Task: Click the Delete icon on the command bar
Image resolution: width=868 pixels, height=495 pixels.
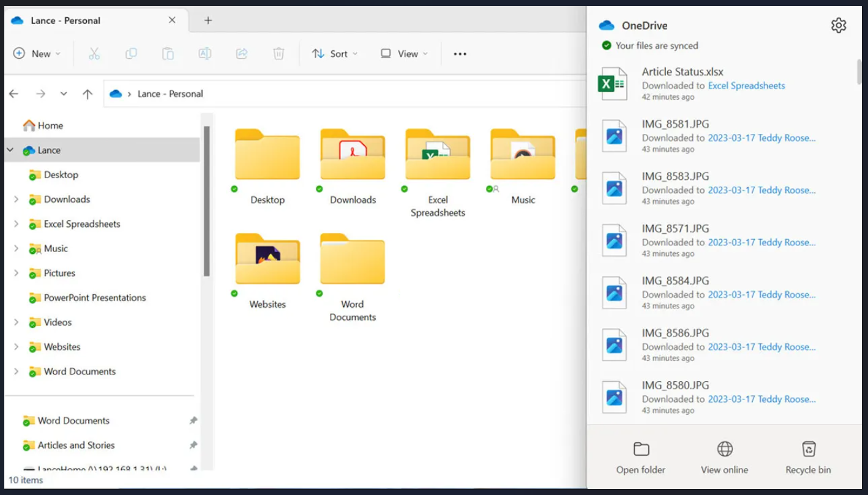Action: pyautogui.click(x=279, y=54)
